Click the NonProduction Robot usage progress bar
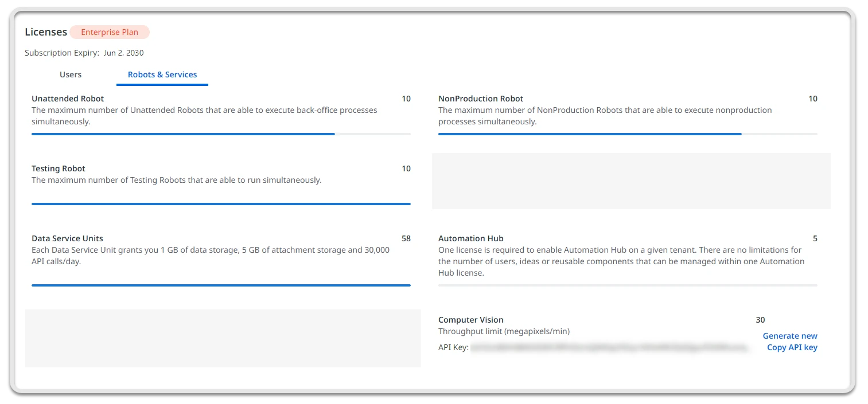 tap(628, 134)
